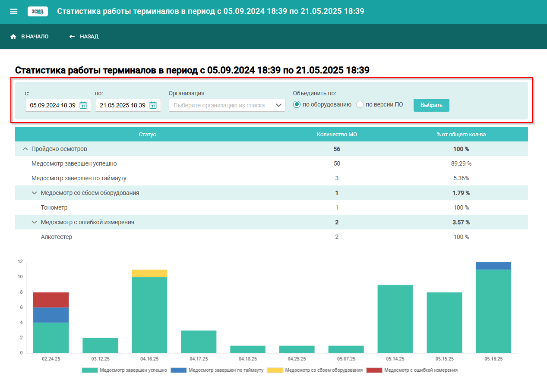547x392 pixels.
Task: Click the % от общего кол-ва header
Action: pos(461,135)
